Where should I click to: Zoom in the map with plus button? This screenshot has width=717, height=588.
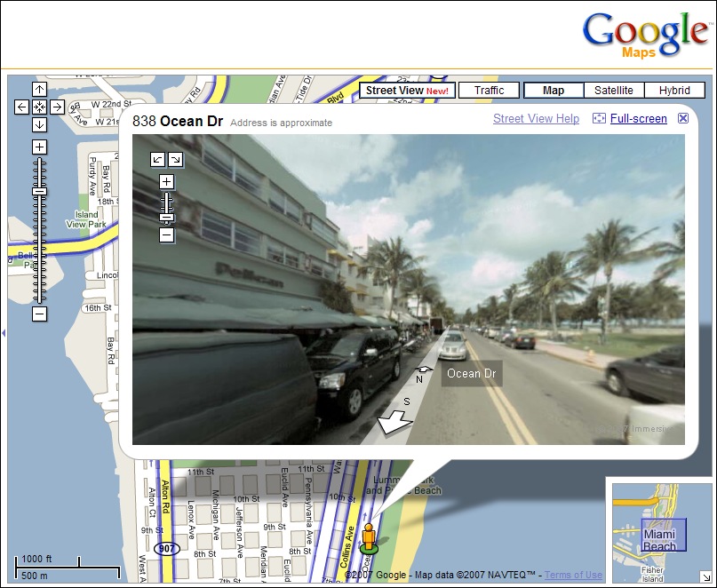tap(39, 147)
